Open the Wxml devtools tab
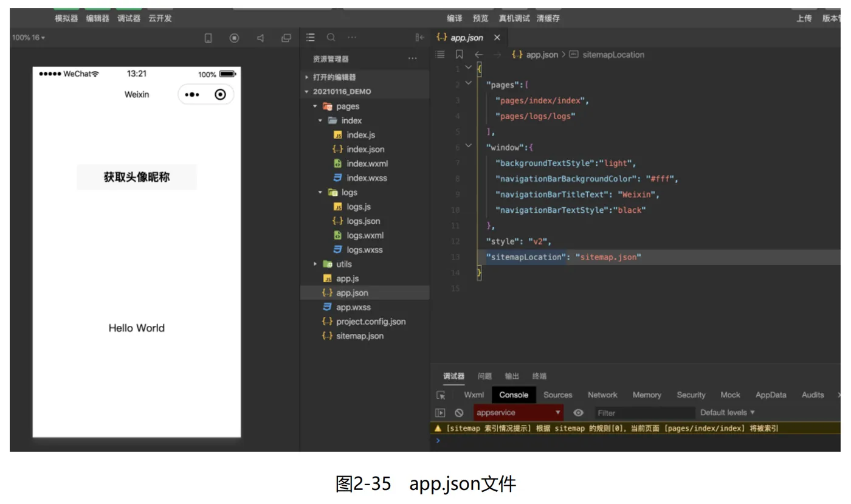Viewport: 851px width, 504px height. [x=474, y=395]
